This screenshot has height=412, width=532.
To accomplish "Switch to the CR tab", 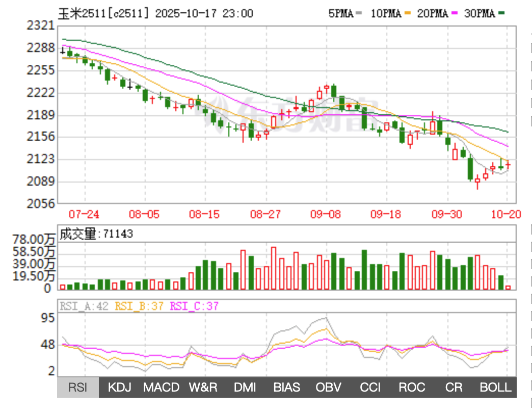I will [x=454, y=388].
